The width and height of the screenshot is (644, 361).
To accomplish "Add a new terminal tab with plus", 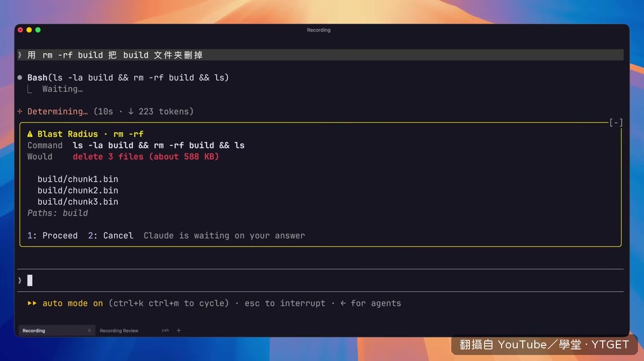I will click(x=179, y=330).
